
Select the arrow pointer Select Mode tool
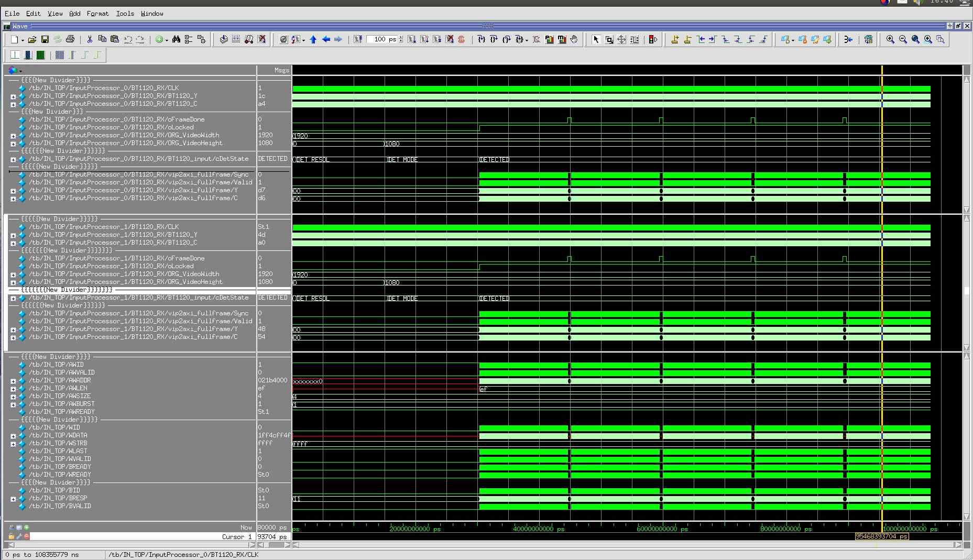coord(596,39)
